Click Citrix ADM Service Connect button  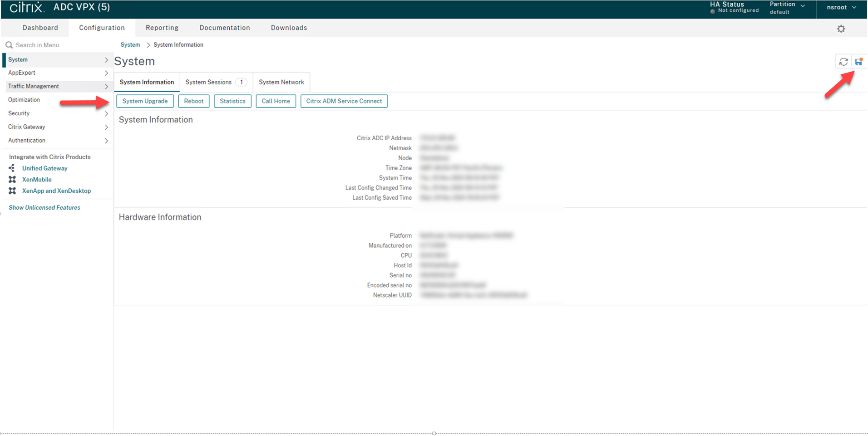click(344, 101)
